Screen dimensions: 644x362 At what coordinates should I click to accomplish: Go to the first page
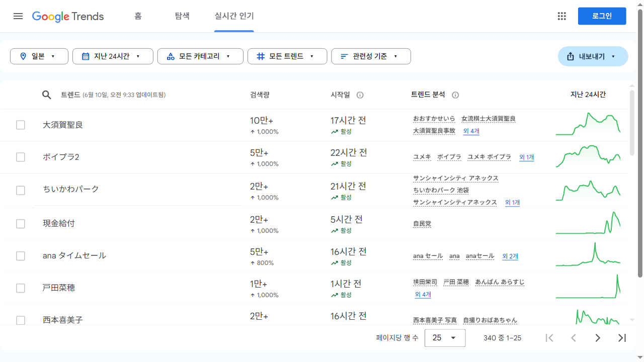coord(549,338)
